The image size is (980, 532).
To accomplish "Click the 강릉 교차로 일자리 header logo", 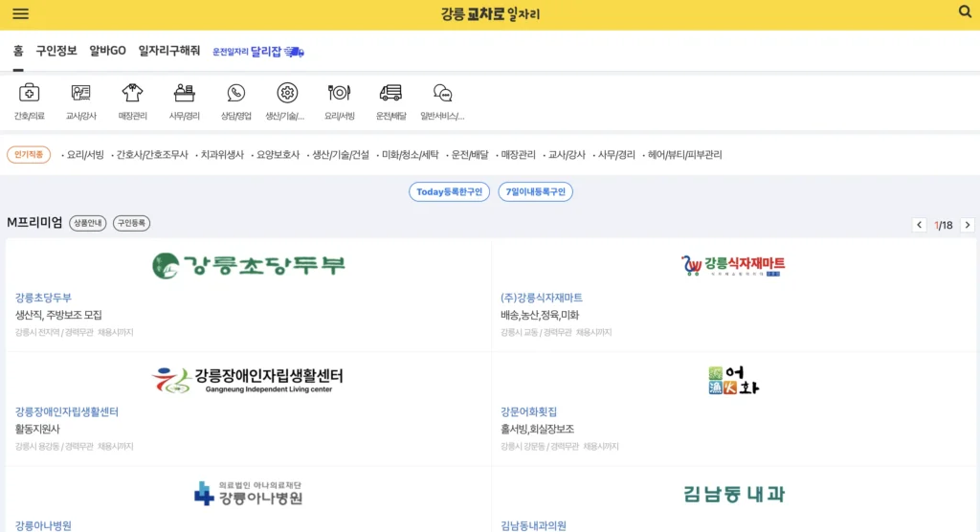I will (490, 13).
